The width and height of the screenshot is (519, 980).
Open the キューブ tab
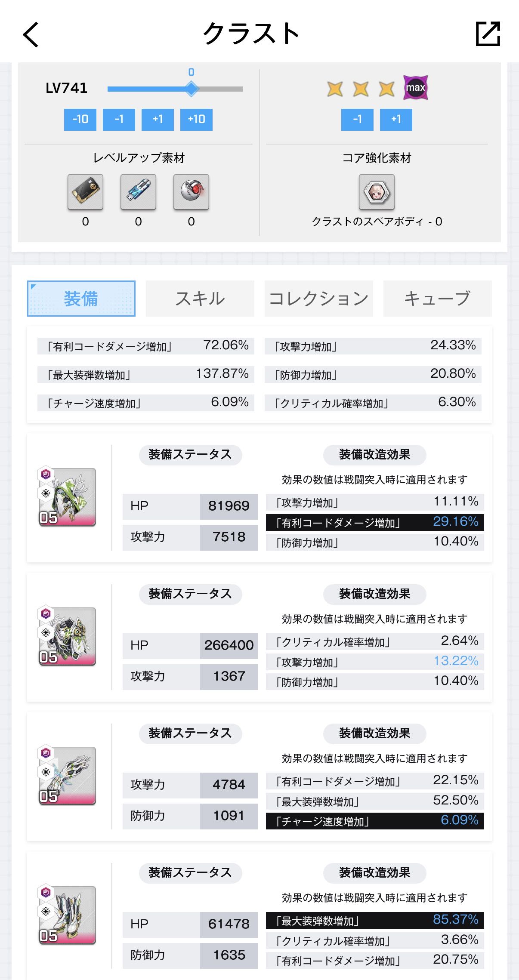click(438, 299)
